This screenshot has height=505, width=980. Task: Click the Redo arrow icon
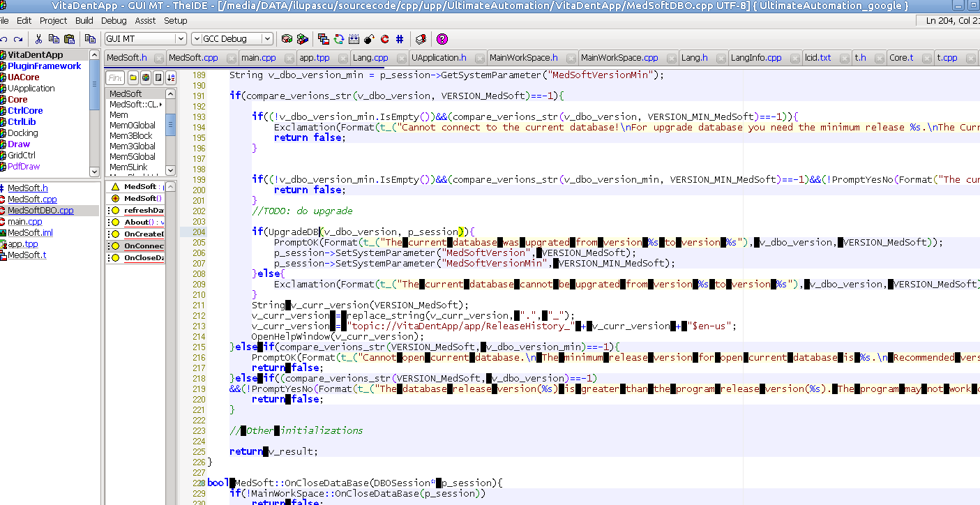pos(17,39)
